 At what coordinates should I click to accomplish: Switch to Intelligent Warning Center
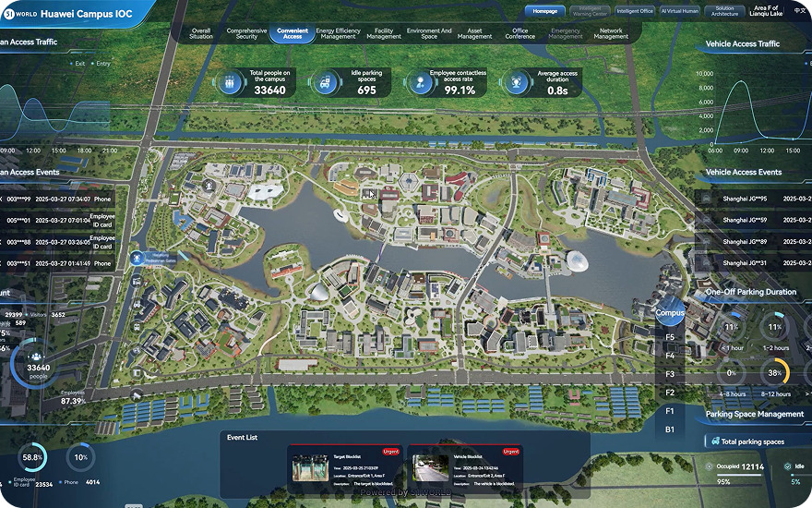590,11
